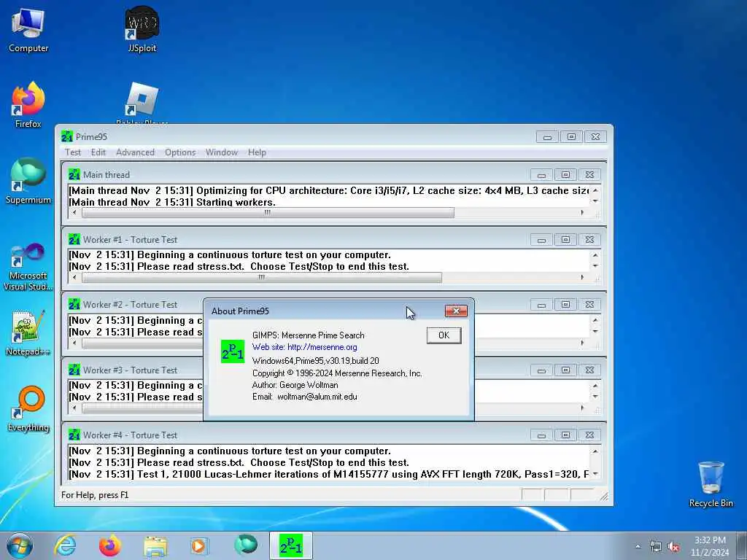Click Worker #1 scroll down arrow
Viewport: 747px width, 560px height.
(595, 266)
